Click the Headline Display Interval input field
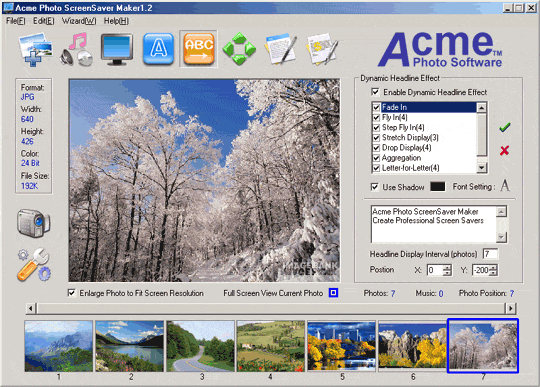This screenshot has height=387, width=540. pyautogui.click(x=490, y=254)
